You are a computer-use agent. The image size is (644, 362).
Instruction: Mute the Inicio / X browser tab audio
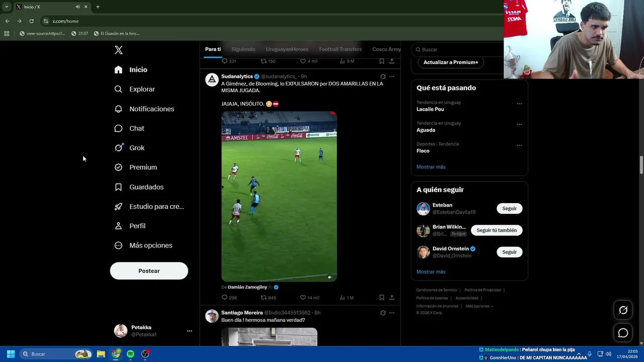click(77, 7)
